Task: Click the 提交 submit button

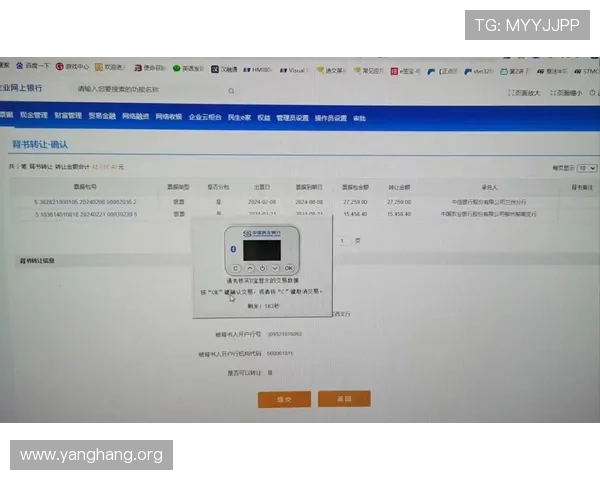Action: coord(284,399)
